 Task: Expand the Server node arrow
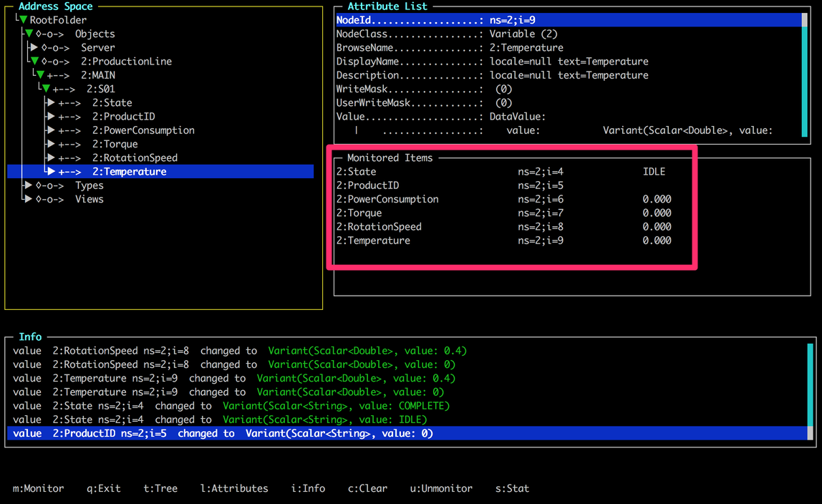(34, 47)
